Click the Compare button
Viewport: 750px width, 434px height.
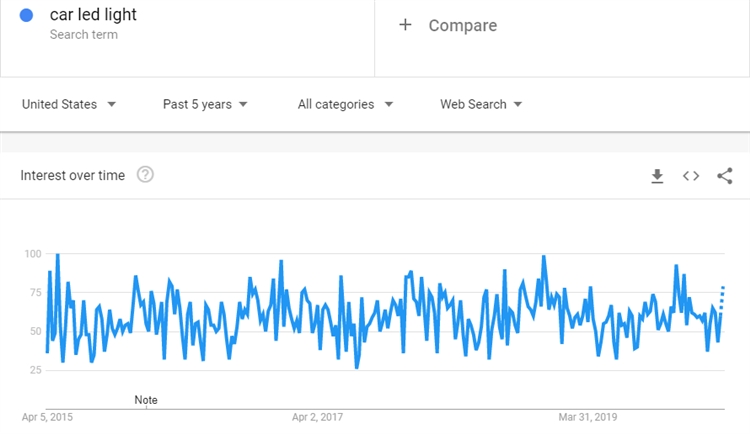462,25
